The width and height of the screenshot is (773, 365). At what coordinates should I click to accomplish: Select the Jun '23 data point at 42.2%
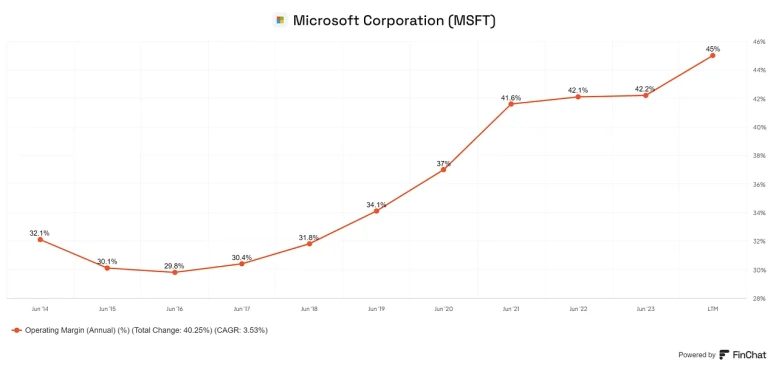[x=645, y=95]
